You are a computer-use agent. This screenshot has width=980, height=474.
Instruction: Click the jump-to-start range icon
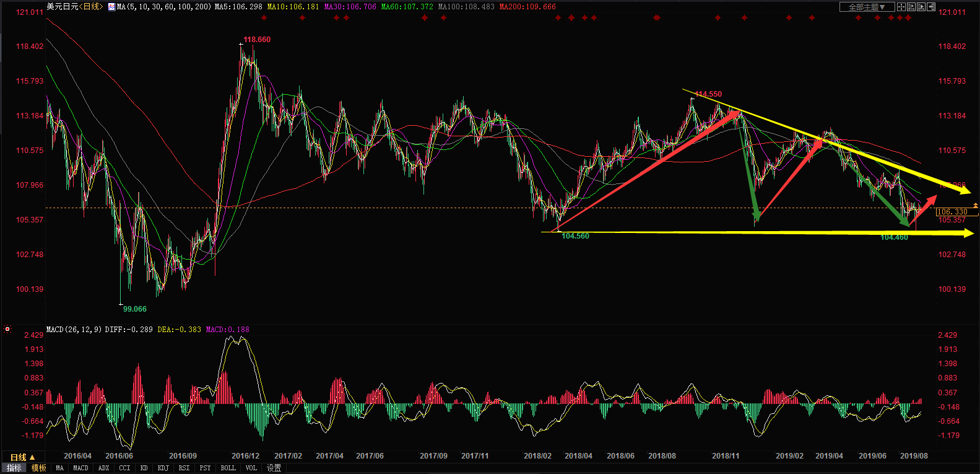911,7
